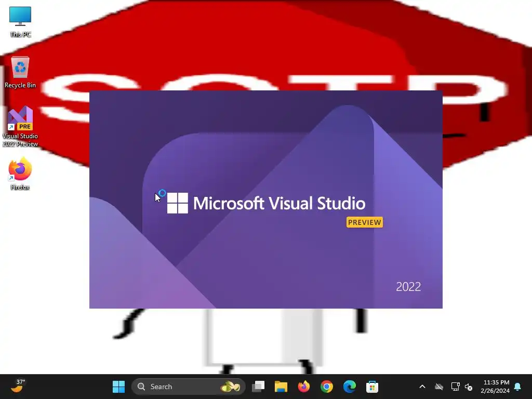The image size is (532, 399).
Task: Show hidden system tray icons
Action: point(422,387)
